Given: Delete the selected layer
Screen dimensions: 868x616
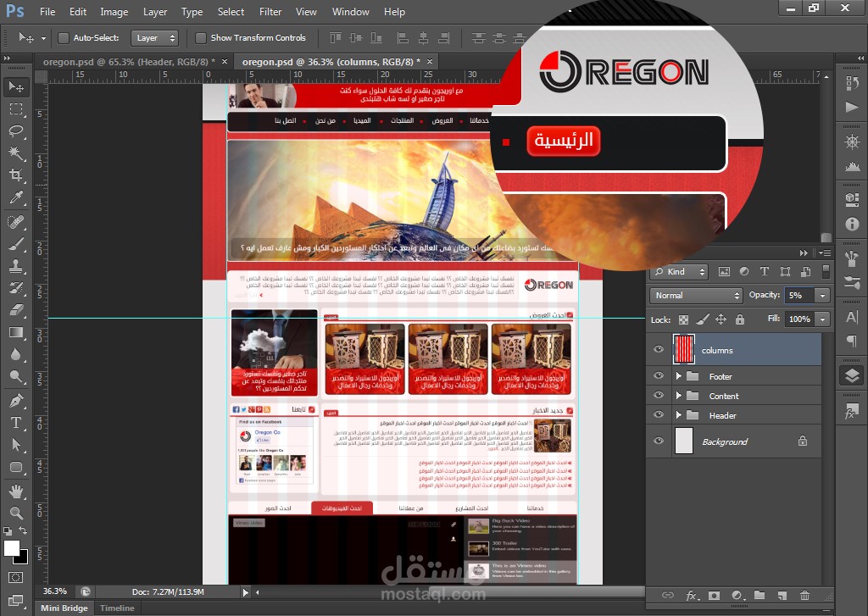Looking at the screenshot, I should (x=805, y=595).
